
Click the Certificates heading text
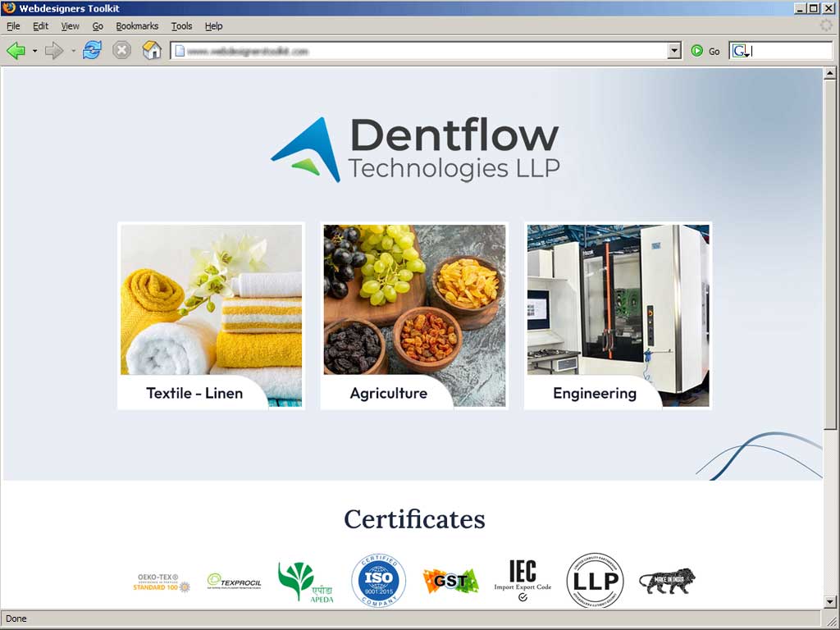pos(414,518)
